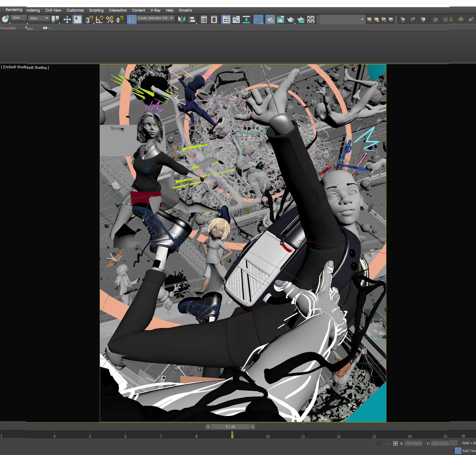Click the Edit Named Selection Sets icon

point(132,19)
